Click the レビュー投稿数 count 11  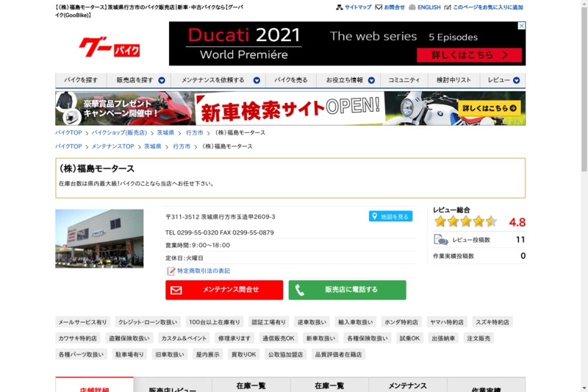click(520, 240)
